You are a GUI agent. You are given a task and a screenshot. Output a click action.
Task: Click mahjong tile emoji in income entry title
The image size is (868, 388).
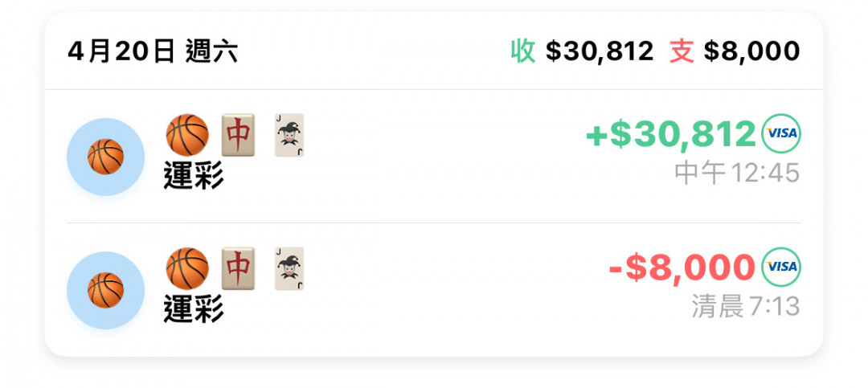tap(238, 135)
